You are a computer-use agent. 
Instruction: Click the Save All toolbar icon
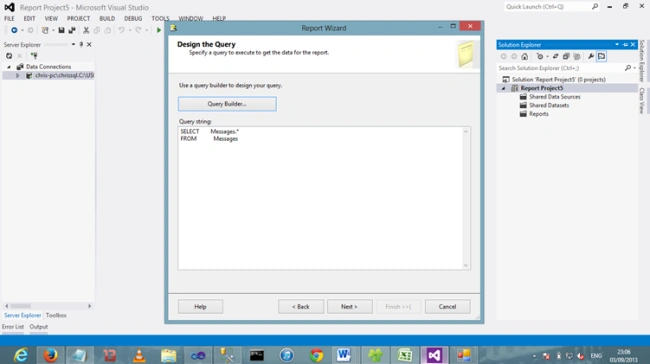click(72, 30)
